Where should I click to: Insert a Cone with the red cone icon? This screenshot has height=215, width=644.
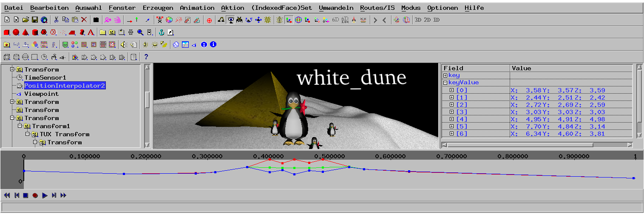click(25, 32)
